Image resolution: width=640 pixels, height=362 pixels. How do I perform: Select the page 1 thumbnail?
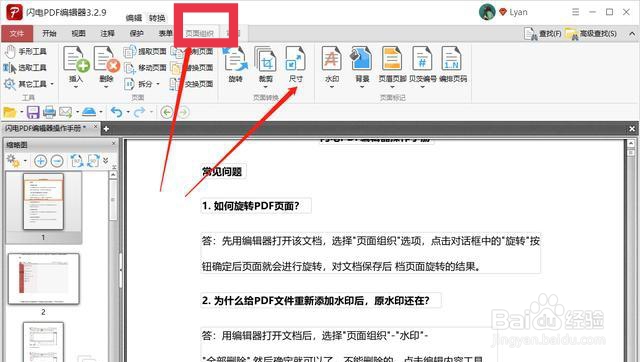tap(43, 201)
